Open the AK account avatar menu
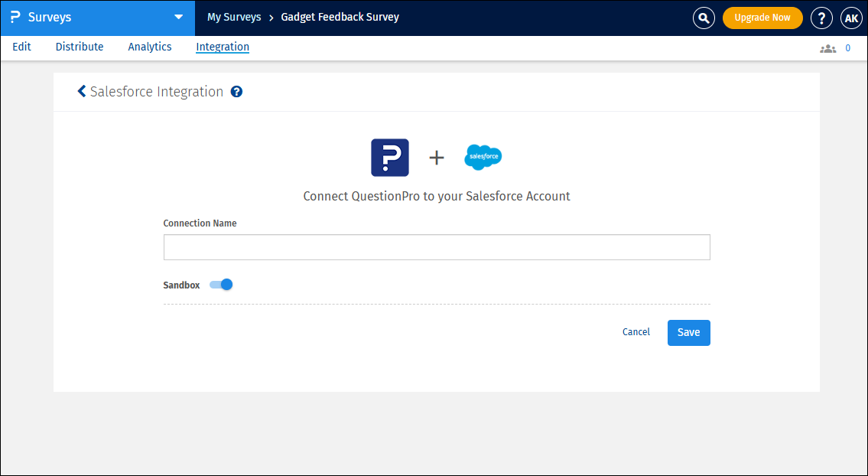Viewport: 868px width, 476px height. pyautogui.click(x=851, y=18)
